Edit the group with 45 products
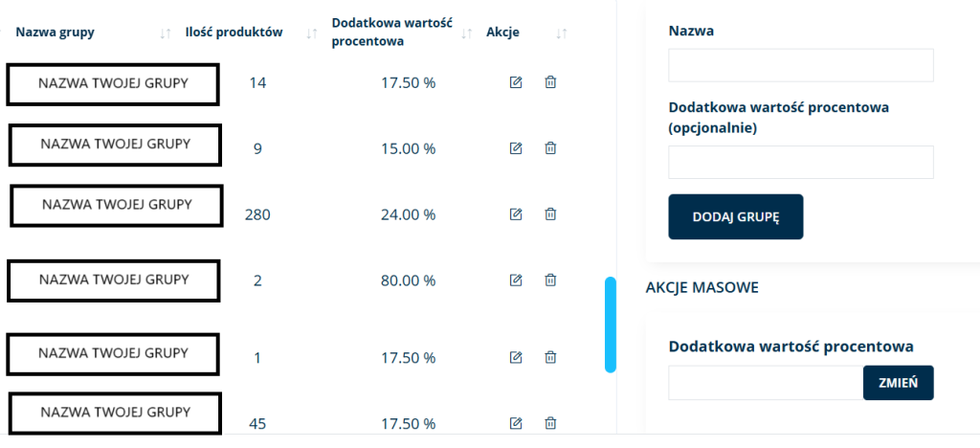Image resolution: width=980 pixels, height=448 pixels. [516, 423]
